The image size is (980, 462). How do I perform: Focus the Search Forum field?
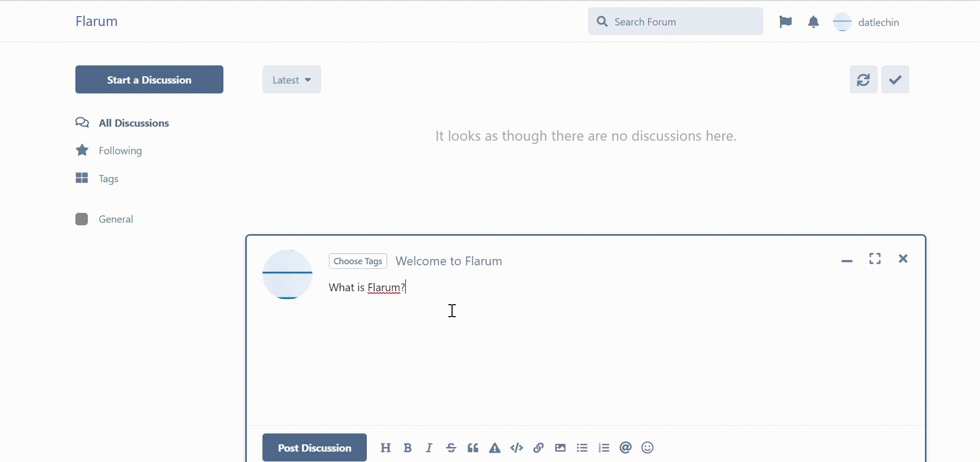click(676, 21)
